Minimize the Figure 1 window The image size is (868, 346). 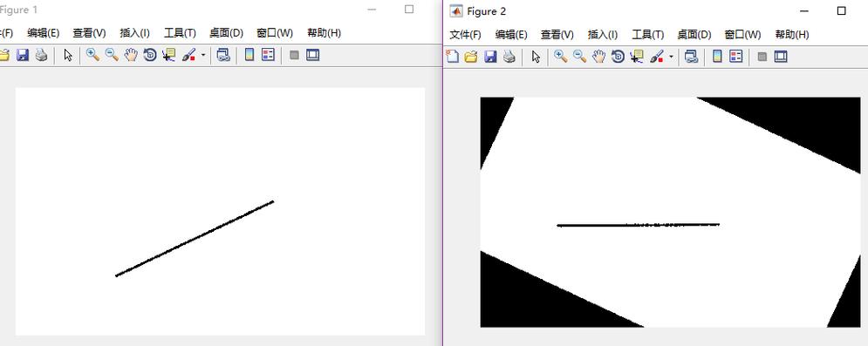click(372, 10)
